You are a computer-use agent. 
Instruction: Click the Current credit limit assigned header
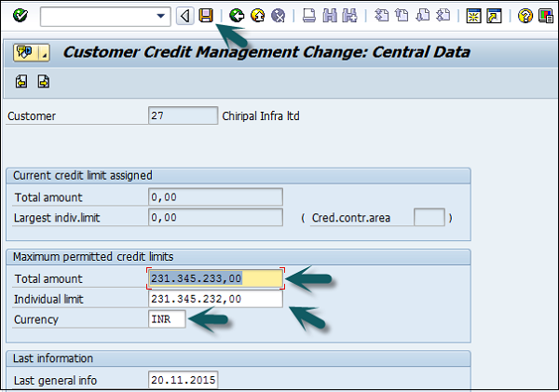(x=83, y=176)
